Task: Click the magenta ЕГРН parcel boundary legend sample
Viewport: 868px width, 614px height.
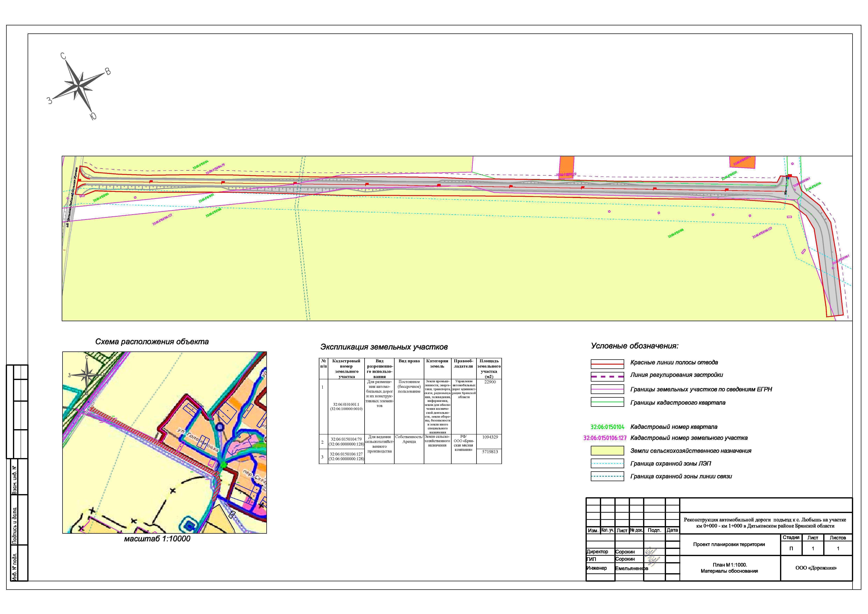Action: pos(607,389)
